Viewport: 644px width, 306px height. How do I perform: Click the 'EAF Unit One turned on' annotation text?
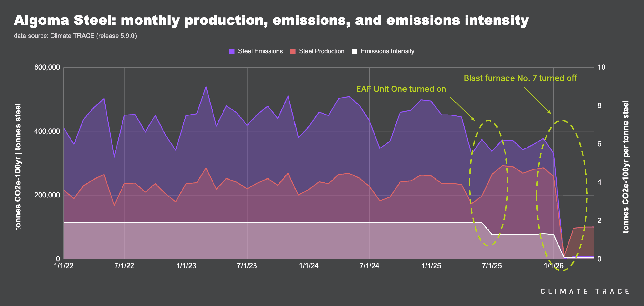click(x=401, y=89)
